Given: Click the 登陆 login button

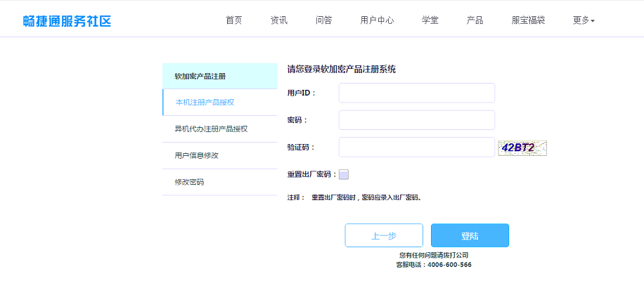Looking at the screenshot, I should pyautogui.click(x=470, y=235).
